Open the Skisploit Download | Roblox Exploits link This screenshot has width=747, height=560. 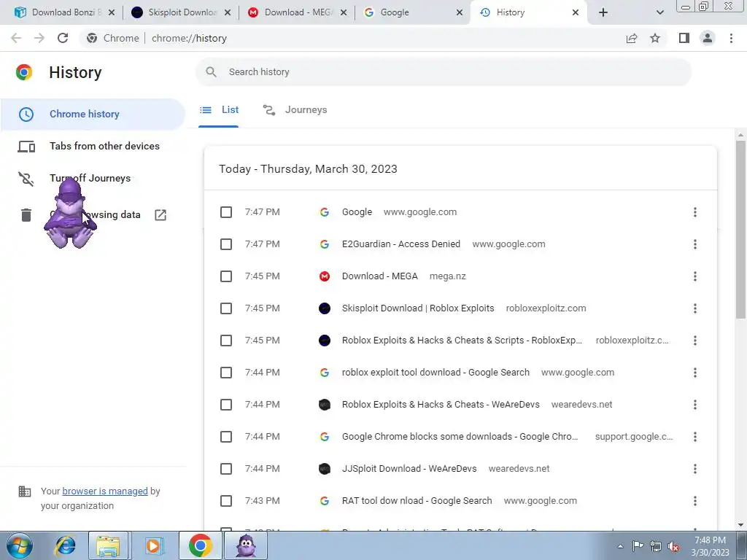click(x=418, y=308)
